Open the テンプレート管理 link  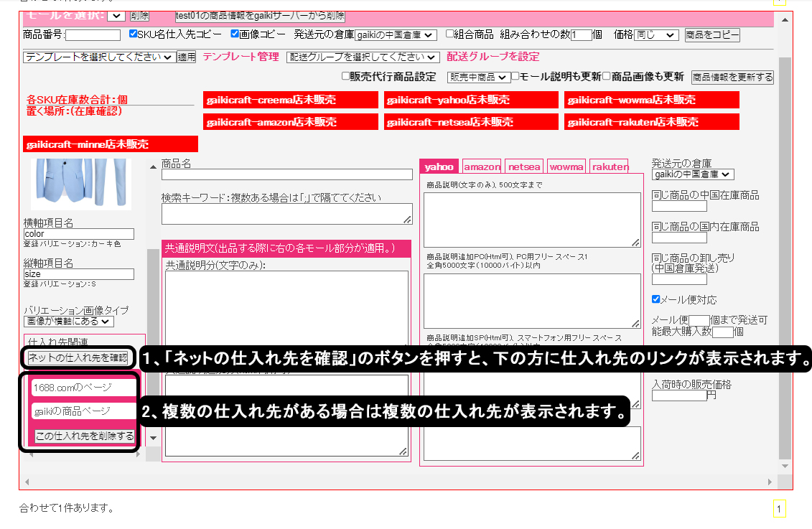coord(241,57)
